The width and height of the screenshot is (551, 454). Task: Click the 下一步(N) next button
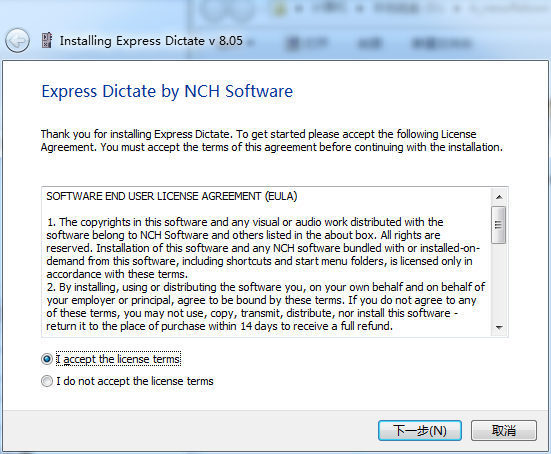pyautogui.click(x=420, y=430)
